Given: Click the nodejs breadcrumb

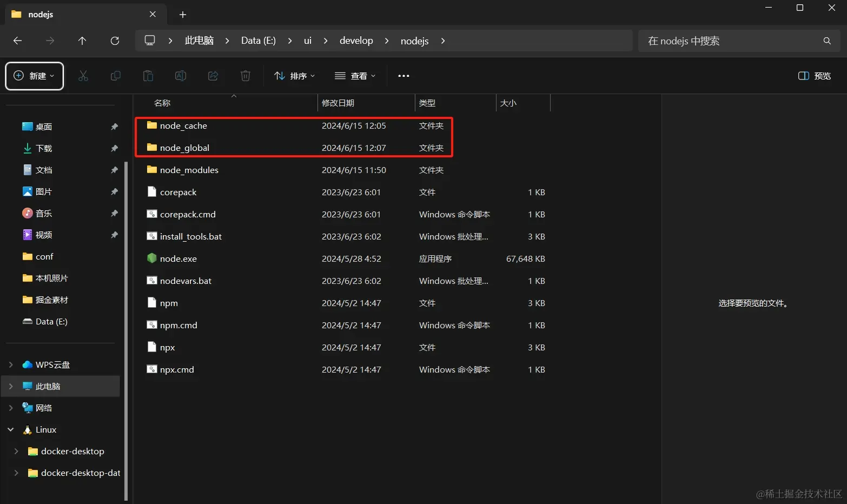Looking at the screenshot, I should pos(415,41).
